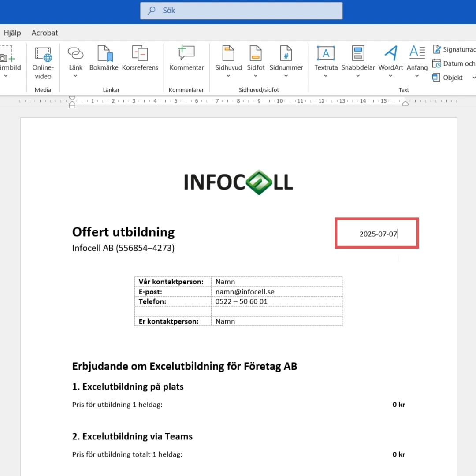The image size is (476, 476).
Task: Click the 0 kr price under section 2
Action: [398, 454]
